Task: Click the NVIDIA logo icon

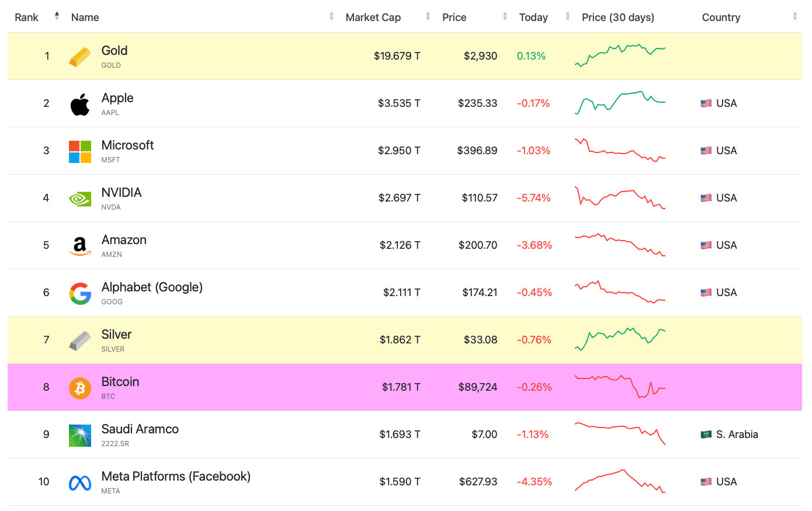Action: click(80, 199)
